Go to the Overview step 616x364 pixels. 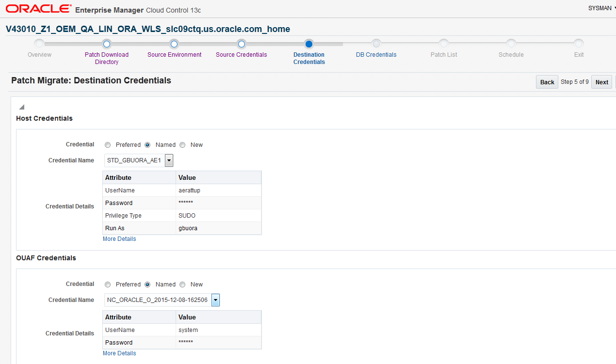39,55
